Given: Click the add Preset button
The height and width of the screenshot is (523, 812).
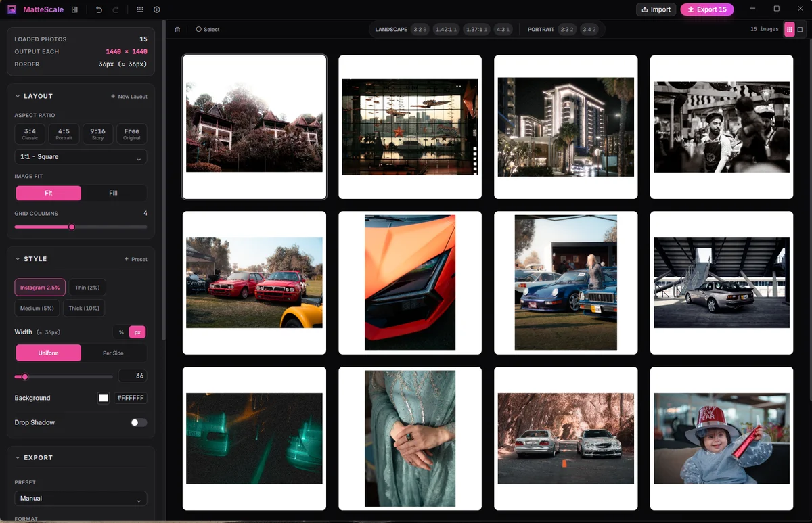Looking at the screenshot, I should tap(135, 259).
